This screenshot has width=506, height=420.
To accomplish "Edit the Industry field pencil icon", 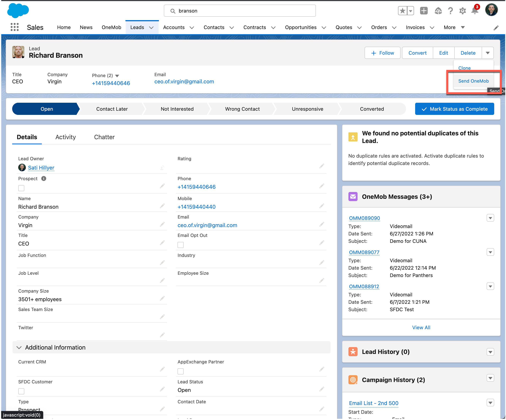I will point(322,263).
